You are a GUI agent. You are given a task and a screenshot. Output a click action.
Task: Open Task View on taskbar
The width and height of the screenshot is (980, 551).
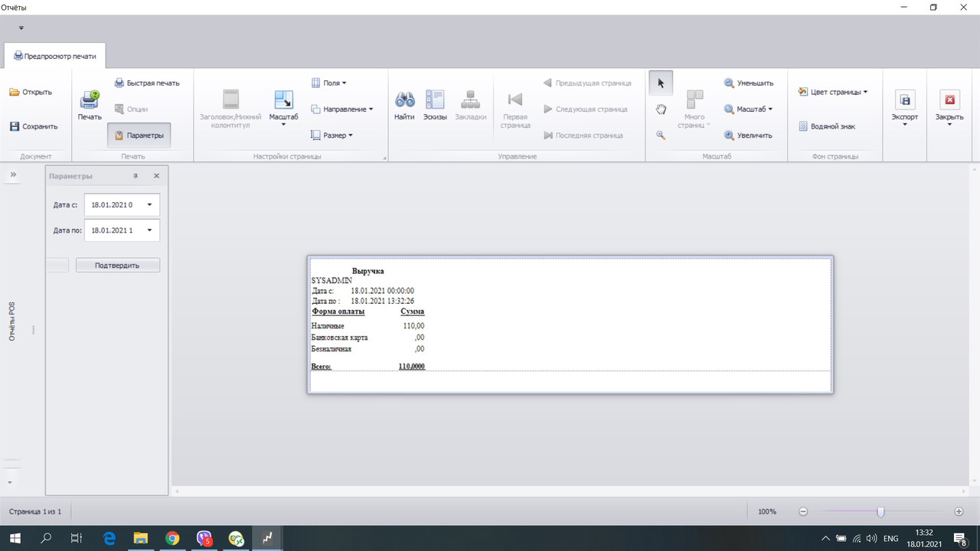77,538
